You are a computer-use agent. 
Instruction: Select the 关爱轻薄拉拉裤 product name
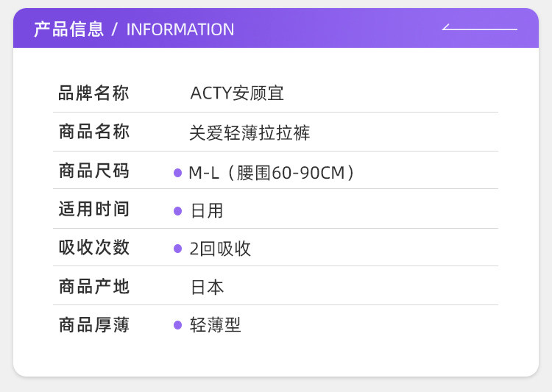click(250, 133)
